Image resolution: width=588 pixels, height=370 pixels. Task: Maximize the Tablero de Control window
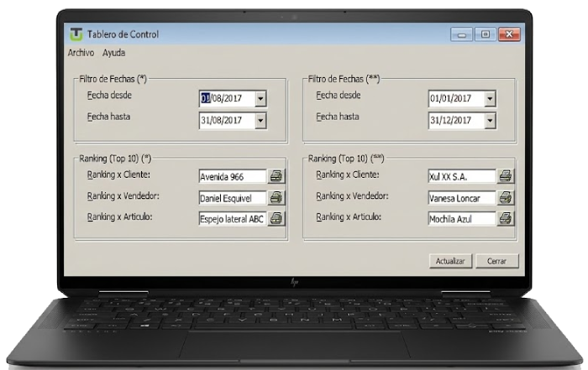(x=485, y=34)
